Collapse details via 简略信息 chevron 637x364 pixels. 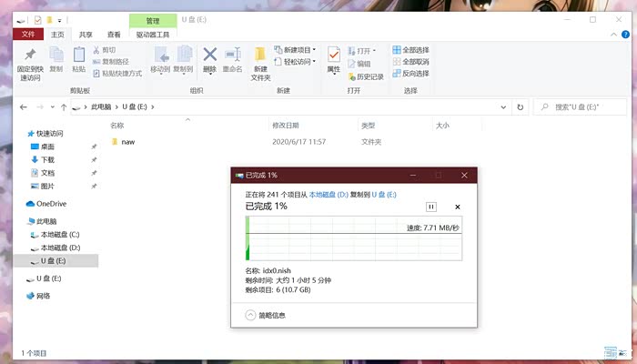(x=252, y=315)
